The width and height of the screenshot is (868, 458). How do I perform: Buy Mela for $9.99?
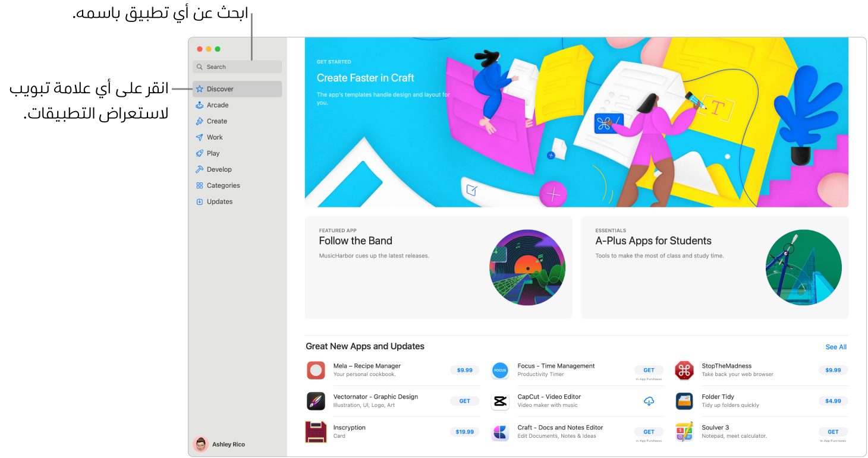(464, 370)
